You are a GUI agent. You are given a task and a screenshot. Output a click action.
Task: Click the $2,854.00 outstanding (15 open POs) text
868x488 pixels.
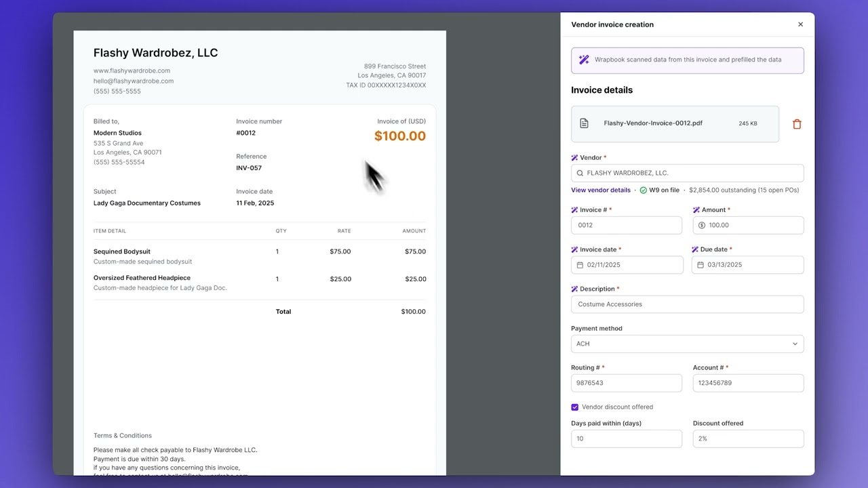(744, 190)
